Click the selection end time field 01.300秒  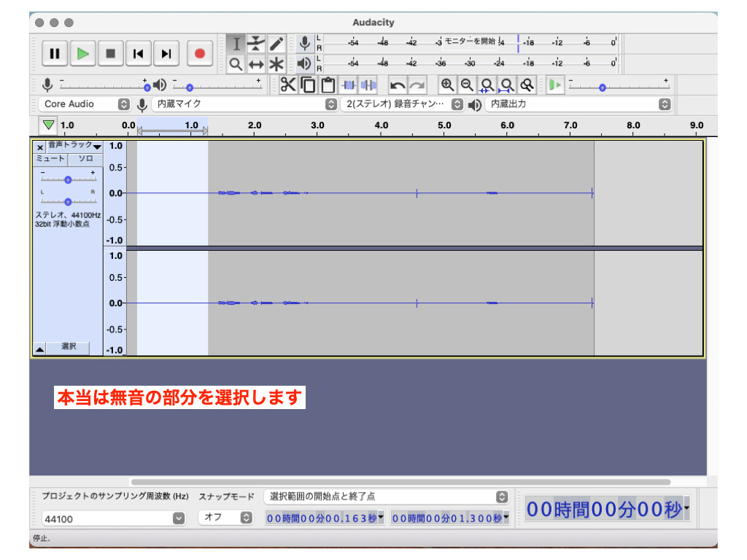[449, 518]
